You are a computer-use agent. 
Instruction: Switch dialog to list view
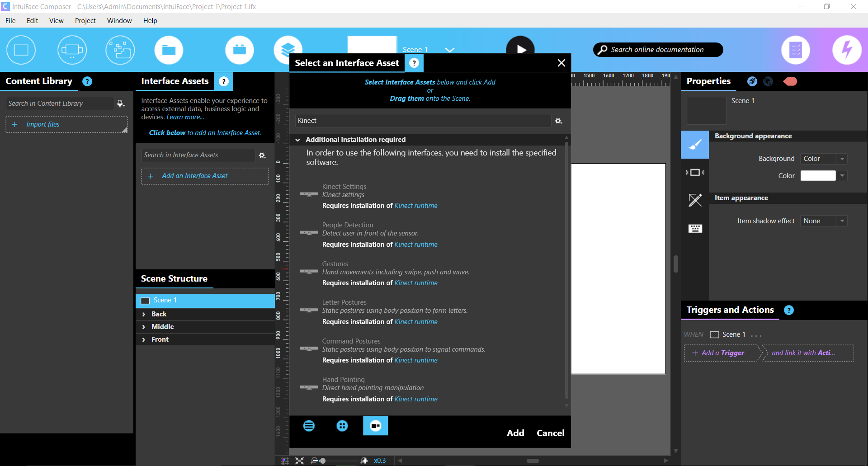click(309, 426)
